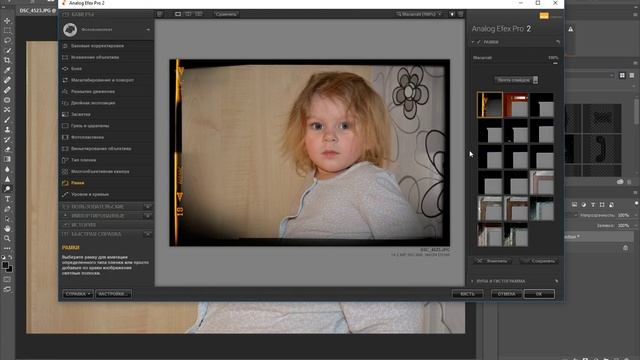Select the Zoom tool in Photoshop toolbar
This screenshot has height=360, width=640.
[7, 238]
